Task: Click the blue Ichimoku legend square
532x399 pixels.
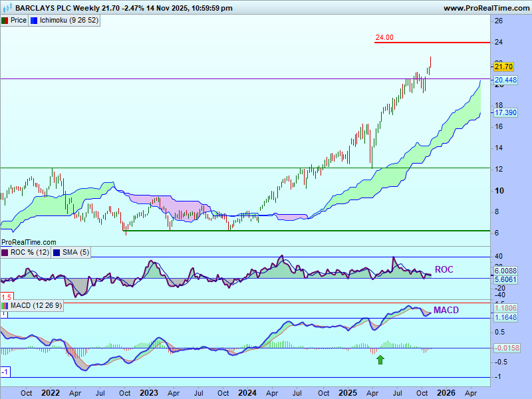Action: 35,21
